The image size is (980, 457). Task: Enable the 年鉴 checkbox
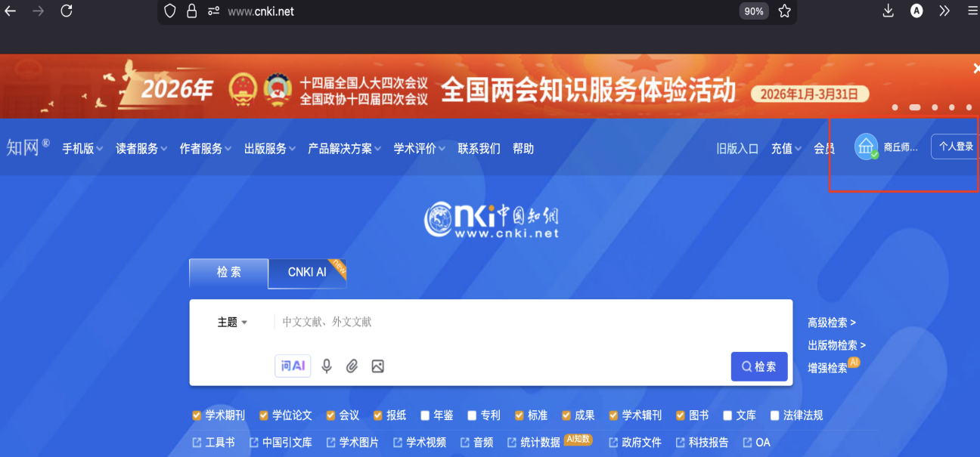point(426,415)
